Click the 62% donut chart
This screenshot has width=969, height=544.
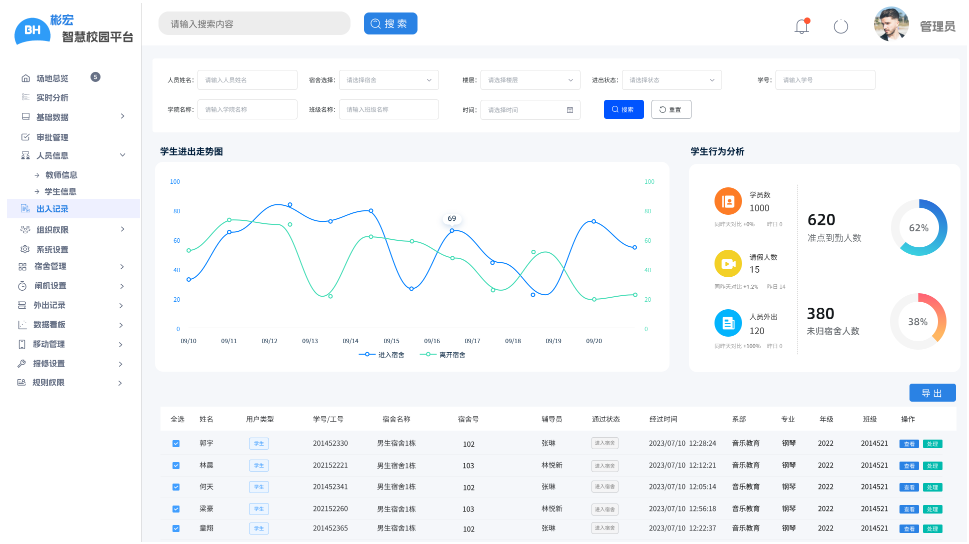918,227
